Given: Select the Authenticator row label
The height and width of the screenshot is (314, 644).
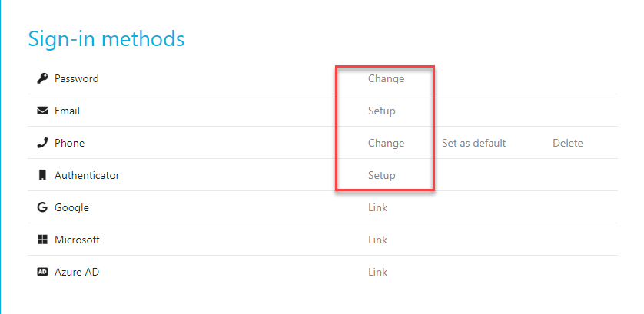Looking at the screenshot, I should 87,175.
